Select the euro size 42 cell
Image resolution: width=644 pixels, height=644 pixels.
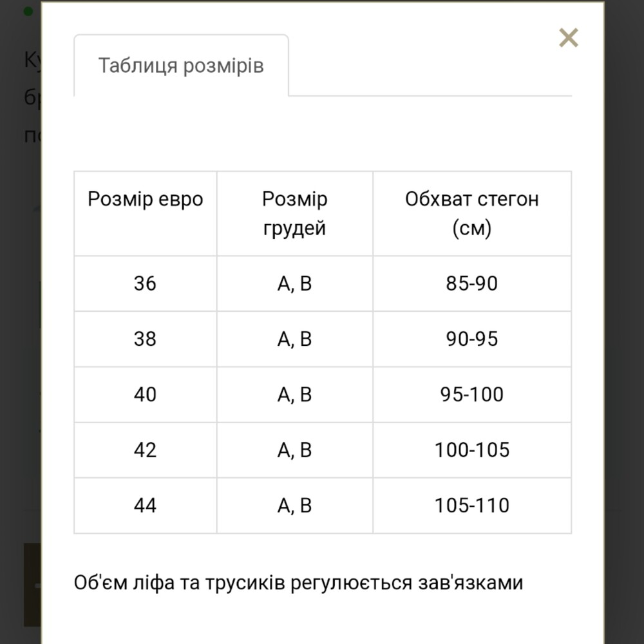pos(145,450)
